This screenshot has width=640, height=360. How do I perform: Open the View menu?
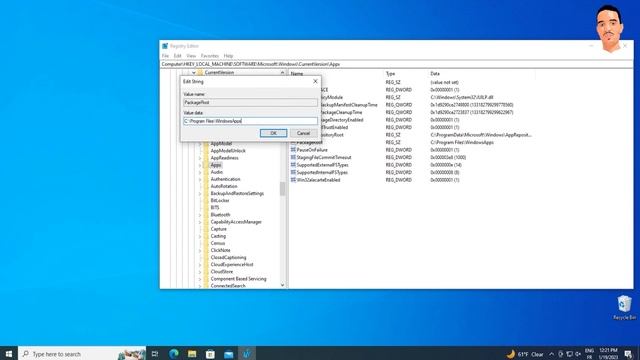pyautogui.click(x=191, y=56)
